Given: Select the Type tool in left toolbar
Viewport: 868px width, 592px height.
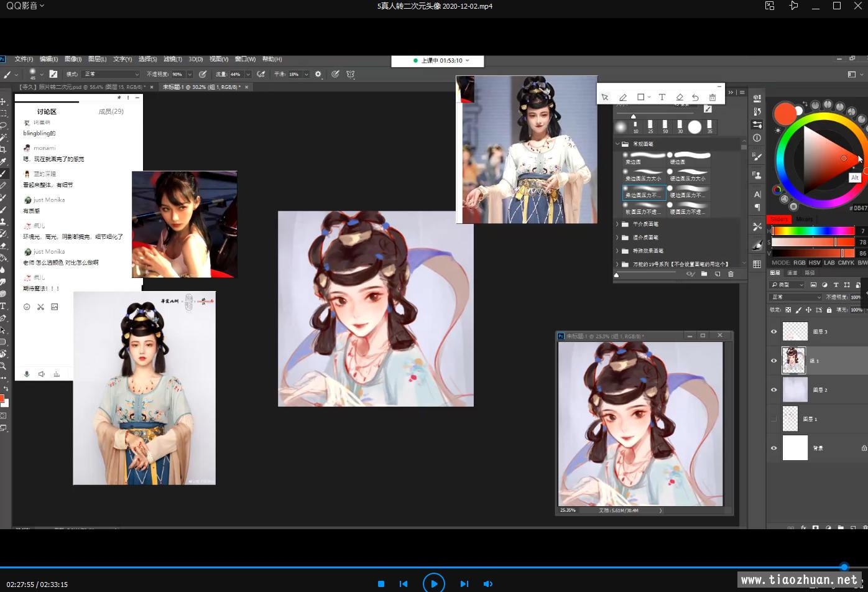Looking at the screenshot, I should coord(3,306).
